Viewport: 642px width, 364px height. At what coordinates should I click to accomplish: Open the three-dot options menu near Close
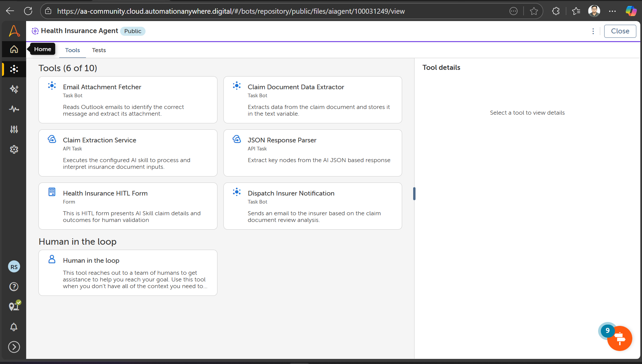(x=593, y=31)
